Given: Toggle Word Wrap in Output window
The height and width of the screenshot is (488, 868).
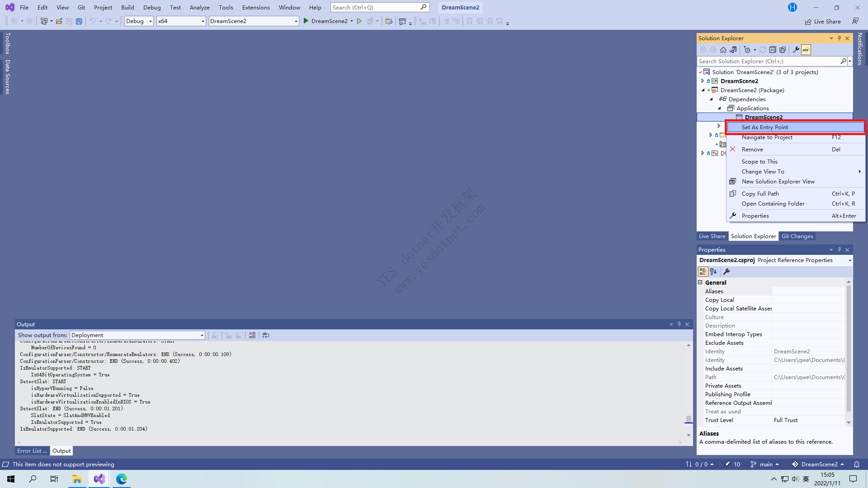Looking at the screenshot, I should pos(266,335).
